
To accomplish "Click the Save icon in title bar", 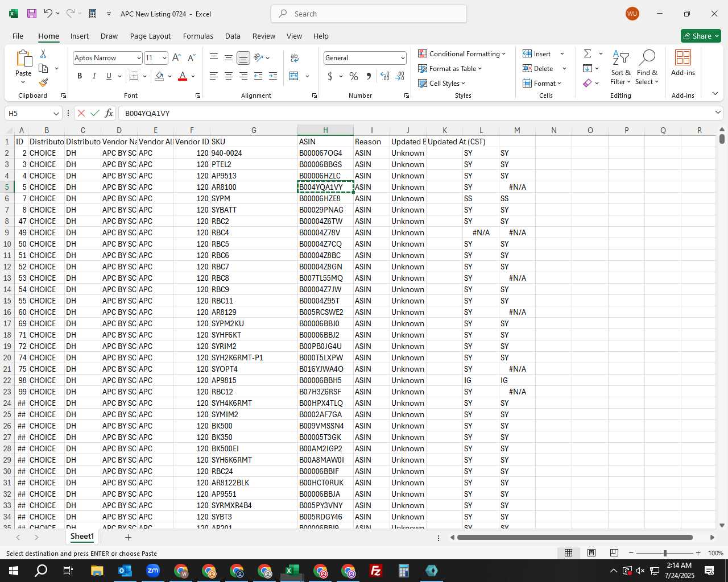I will pos(32,14).
